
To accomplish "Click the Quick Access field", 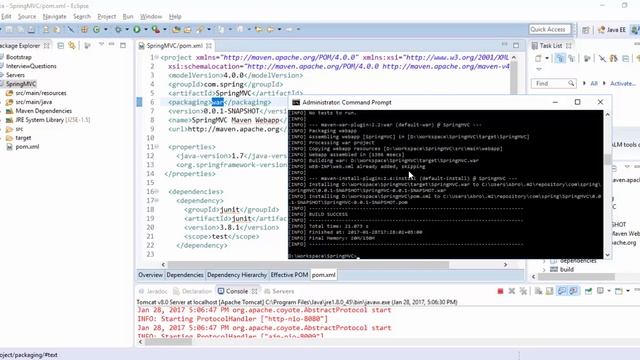I will click(549, 29).
